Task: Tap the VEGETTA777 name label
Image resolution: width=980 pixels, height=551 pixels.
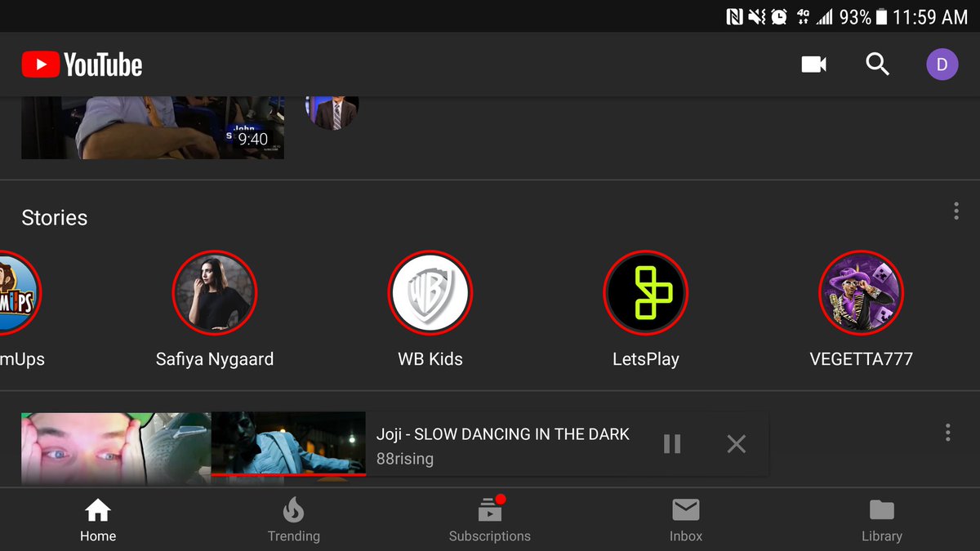Action: [x=861, y=359]
